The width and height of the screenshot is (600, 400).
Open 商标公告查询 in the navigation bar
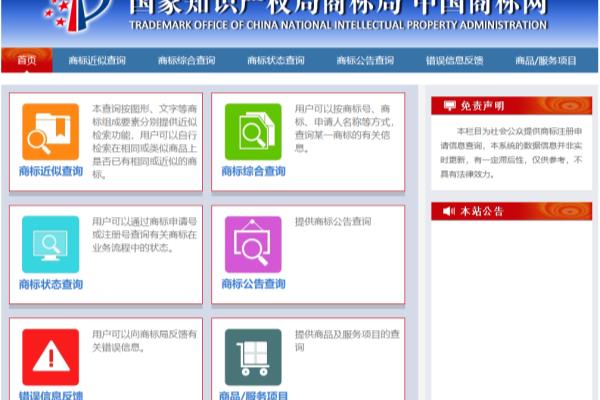coord(365,60)
